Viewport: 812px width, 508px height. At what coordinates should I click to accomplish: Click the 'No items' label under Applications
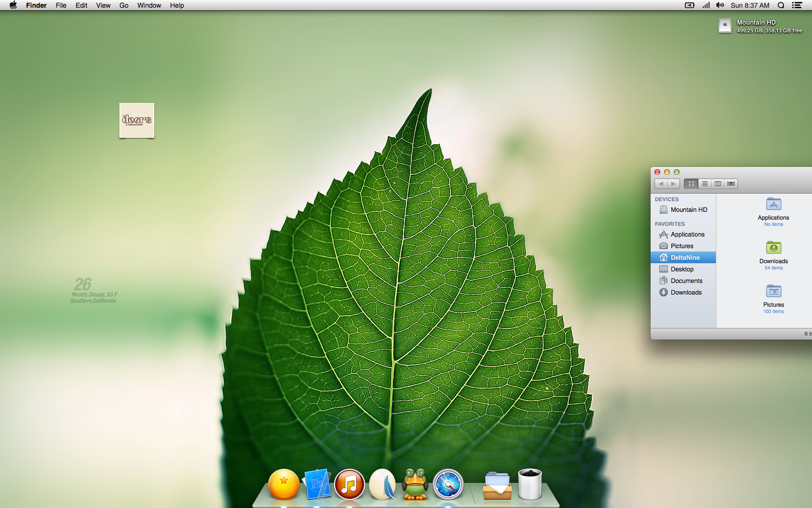[x=773, y=224]
